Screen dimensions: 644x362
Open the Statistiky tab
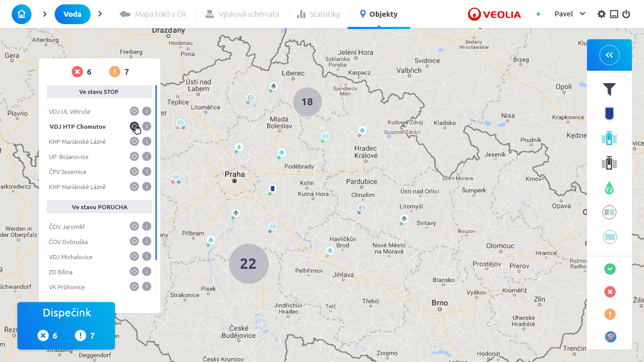pos(318,14)
